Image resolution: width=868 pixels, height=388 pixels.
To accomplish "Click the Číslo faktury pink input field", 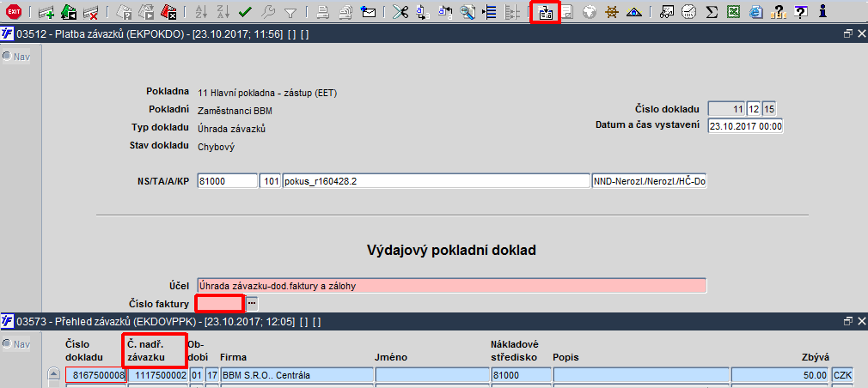I will (219, 303).
